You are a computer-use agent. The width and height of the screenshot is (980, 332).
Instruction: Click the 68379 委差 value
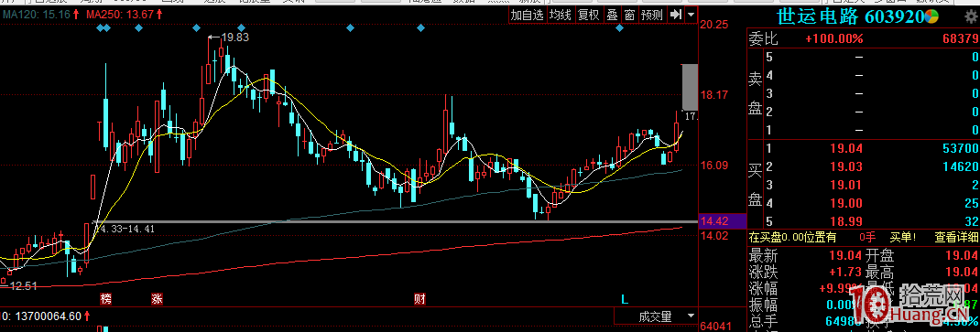tap(959, 39)
